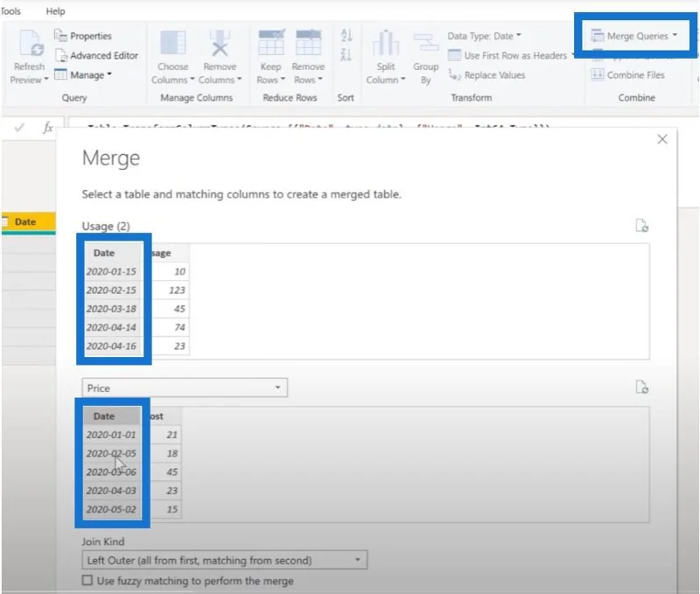Click the Merge Queries button
Screen dimensions: 700x594
coord(633,36)
